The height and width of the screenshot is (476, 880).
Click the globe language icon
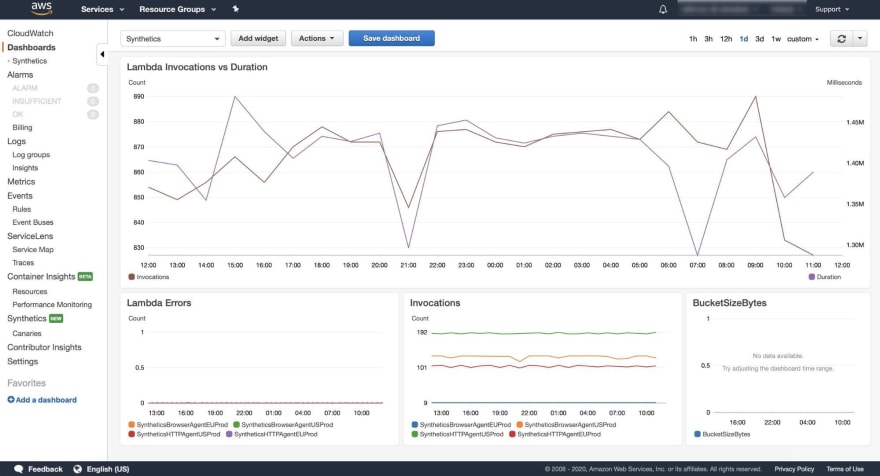point(77,469)
